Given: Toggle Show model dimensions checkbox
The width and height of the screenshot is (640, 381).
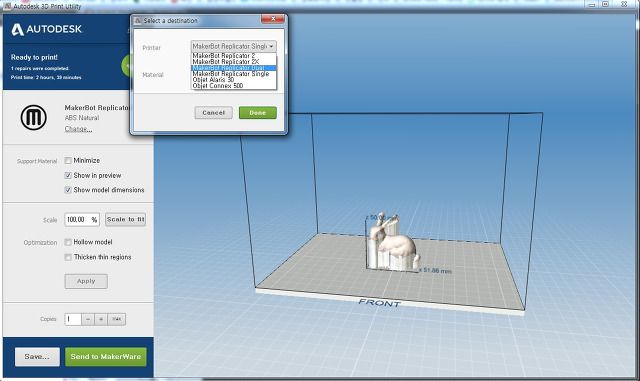Looking at the screenshot, I should click(68, 190).
